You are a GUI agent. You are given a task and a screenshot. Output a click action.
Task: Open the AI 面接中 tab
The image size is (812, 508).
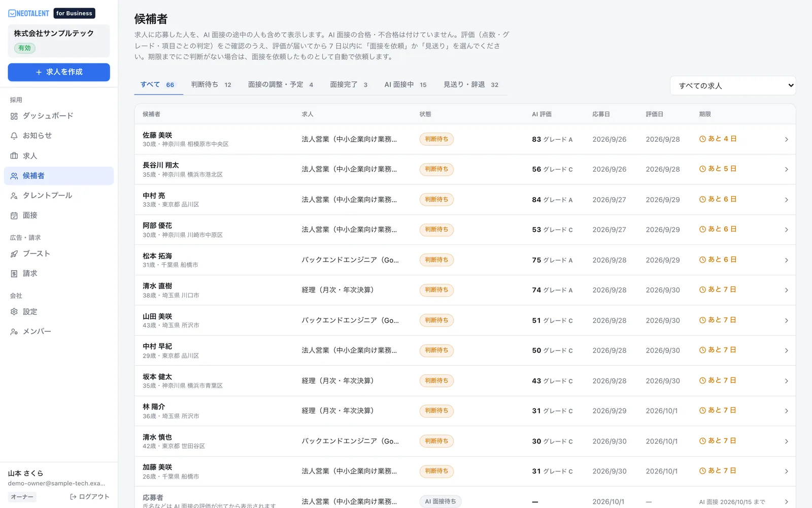405,85
